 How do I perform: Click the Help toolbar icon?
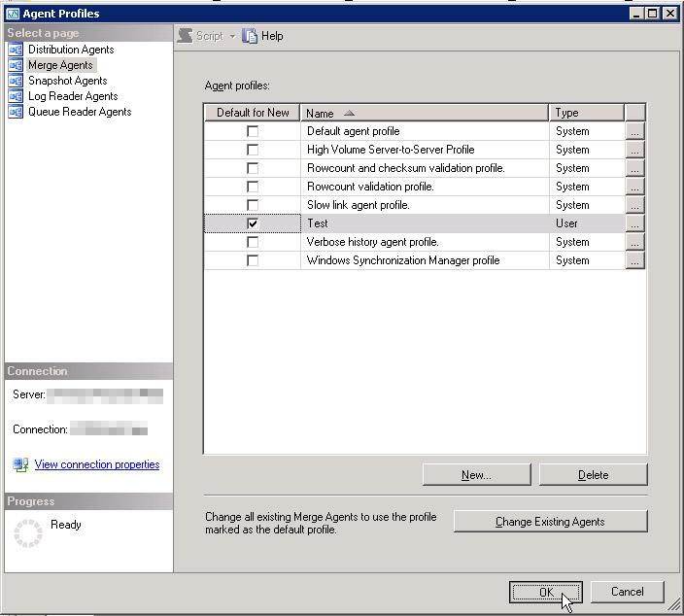[250, 36]
